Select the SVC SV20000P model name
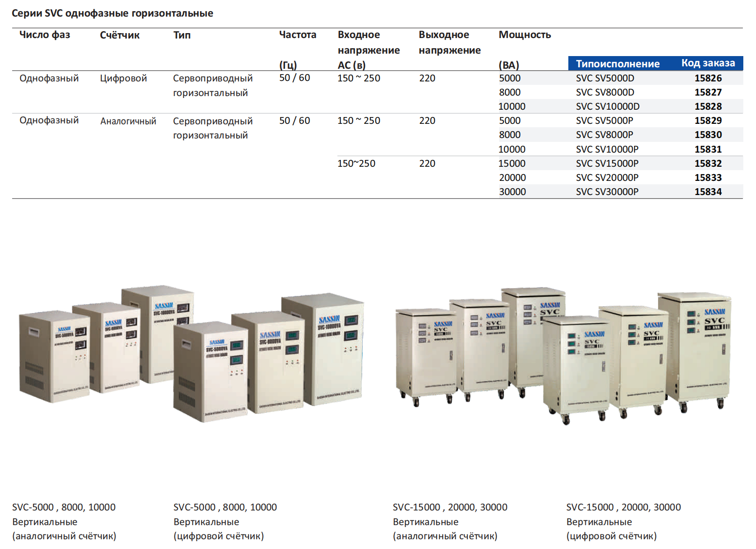 (607, 177)
